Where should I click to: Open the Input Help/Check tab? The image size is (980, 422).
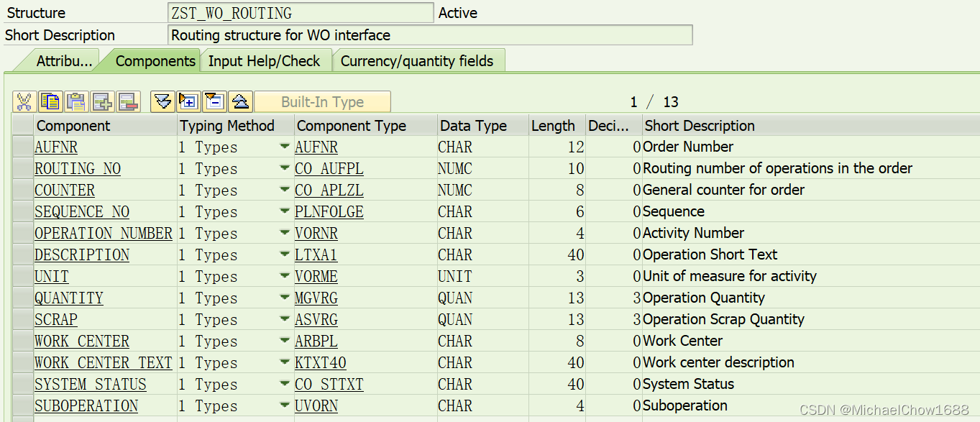tap(264, 61)
